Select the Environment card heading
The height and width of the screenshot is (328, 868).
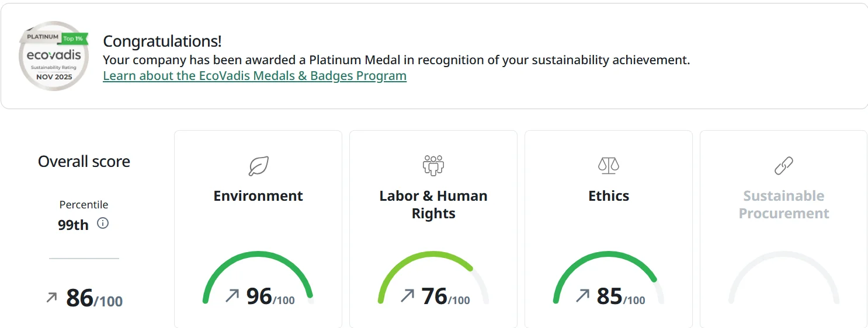258,196
